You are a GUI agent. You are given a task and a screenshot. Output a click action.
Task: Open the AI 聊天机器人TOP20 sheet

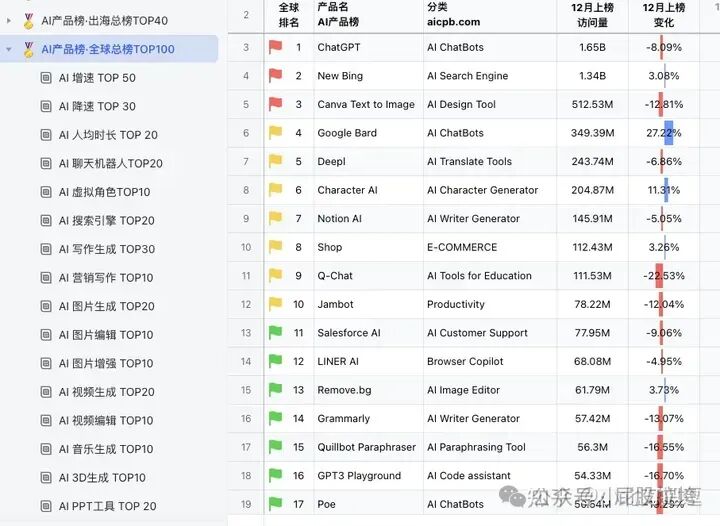tap(111, 163)
